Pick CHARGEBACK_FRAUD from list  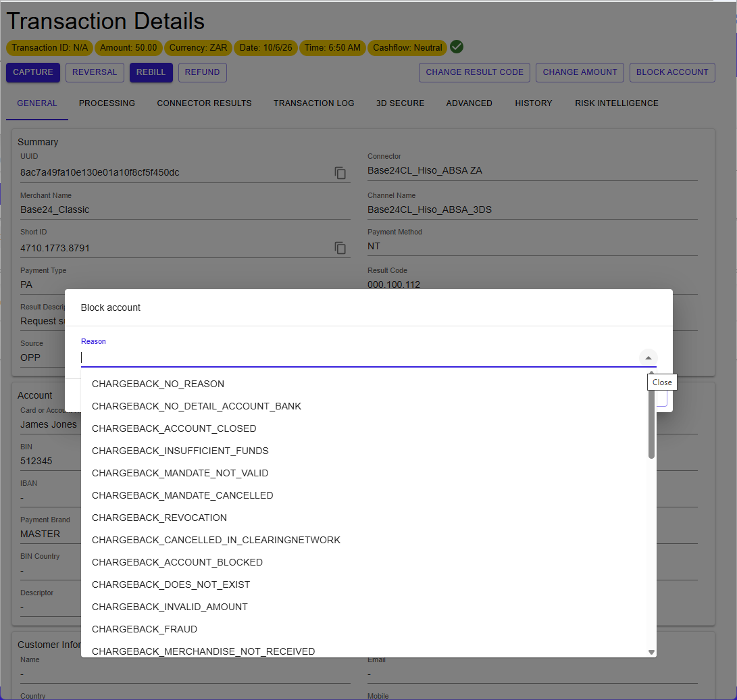[369, 629]
